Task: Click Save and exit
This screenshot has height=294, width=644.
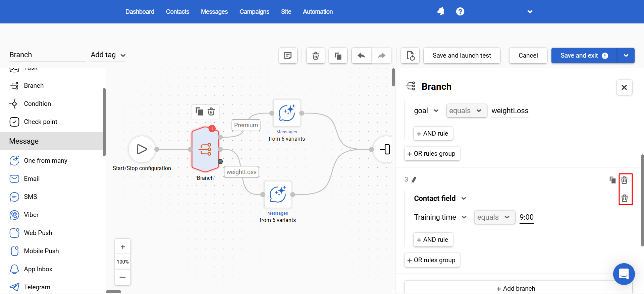Action: [x=584, y=56]
